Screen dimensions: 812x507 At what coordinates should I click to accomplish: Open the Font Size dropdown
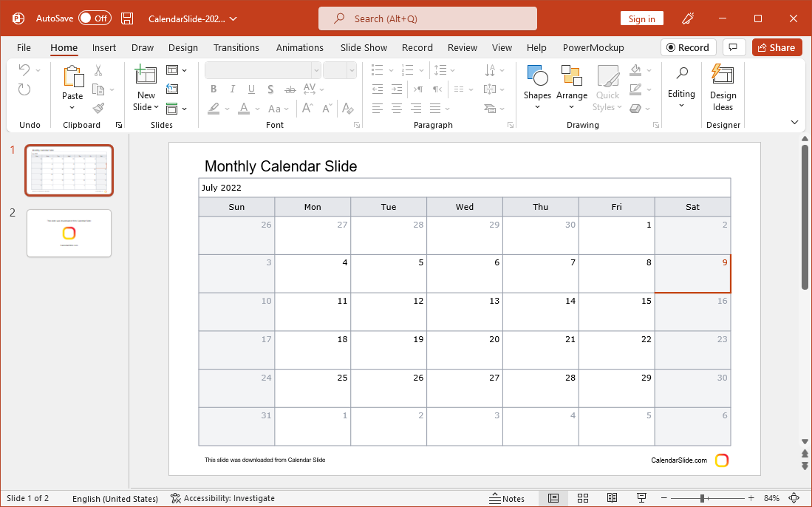(352, 69)
